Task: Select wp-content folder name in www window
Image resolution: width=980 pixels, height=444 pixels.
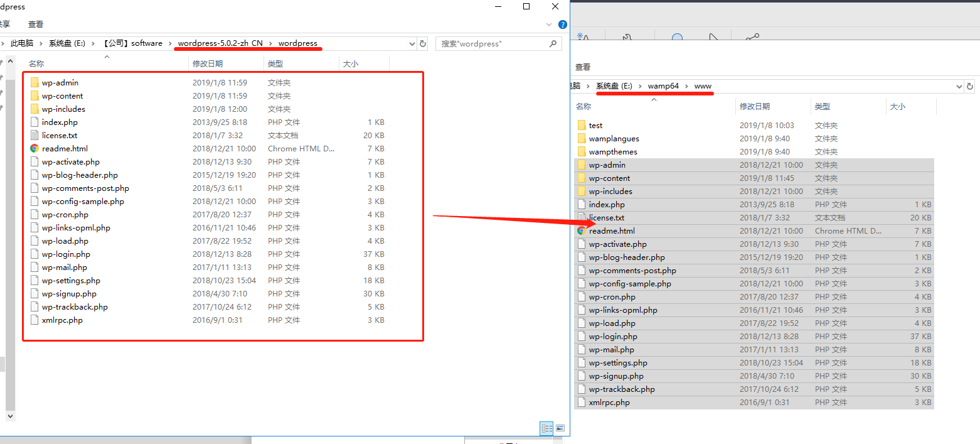Action: [x=609, y=178]
